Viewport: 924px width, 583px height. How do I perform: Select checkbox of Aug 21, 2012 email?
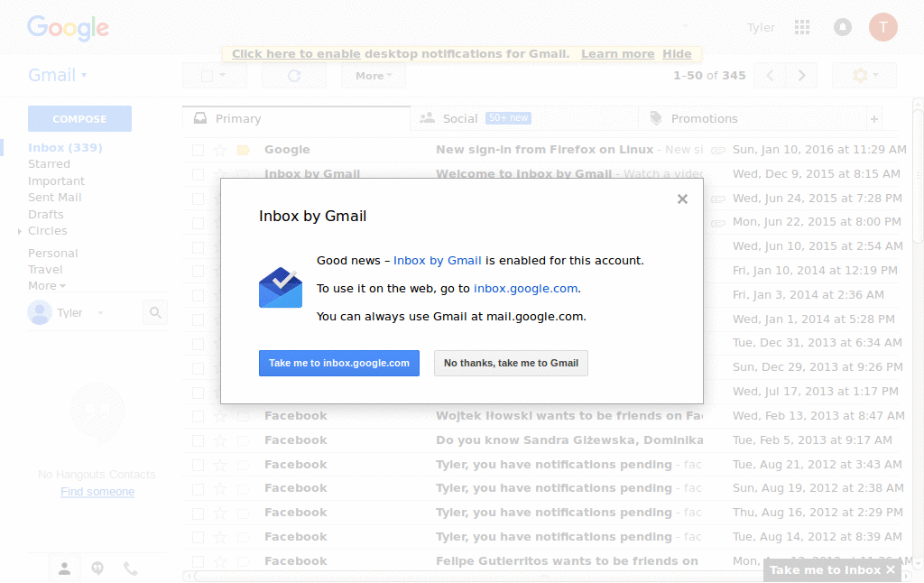point(198,465)
